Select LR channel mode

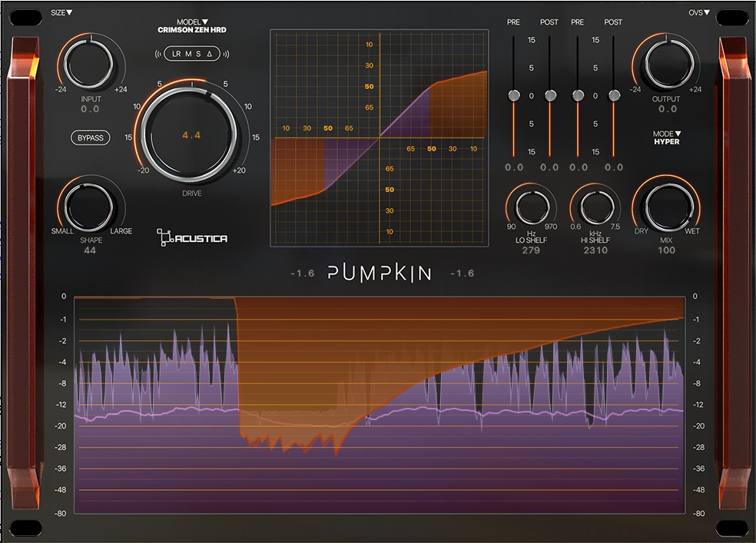177,54
